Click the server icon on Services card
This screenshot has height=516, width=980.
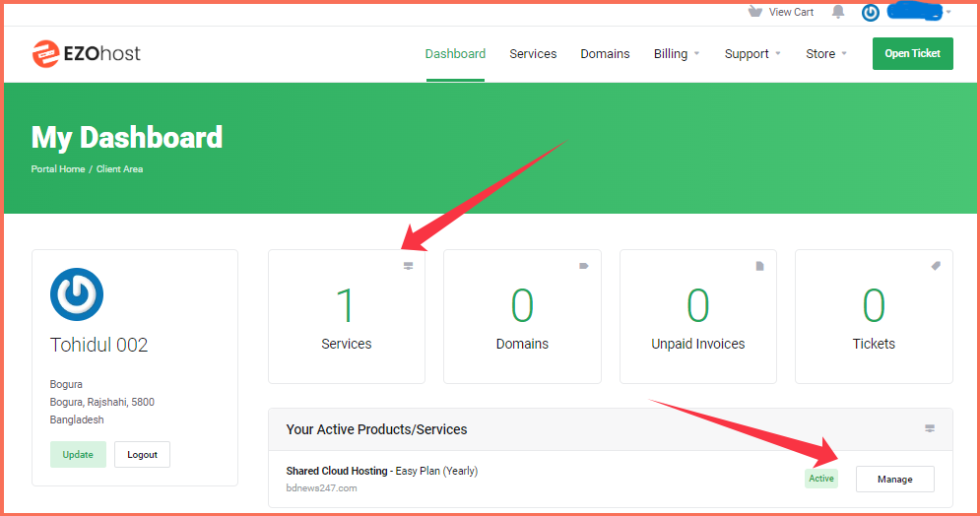(x=408, y=266)
